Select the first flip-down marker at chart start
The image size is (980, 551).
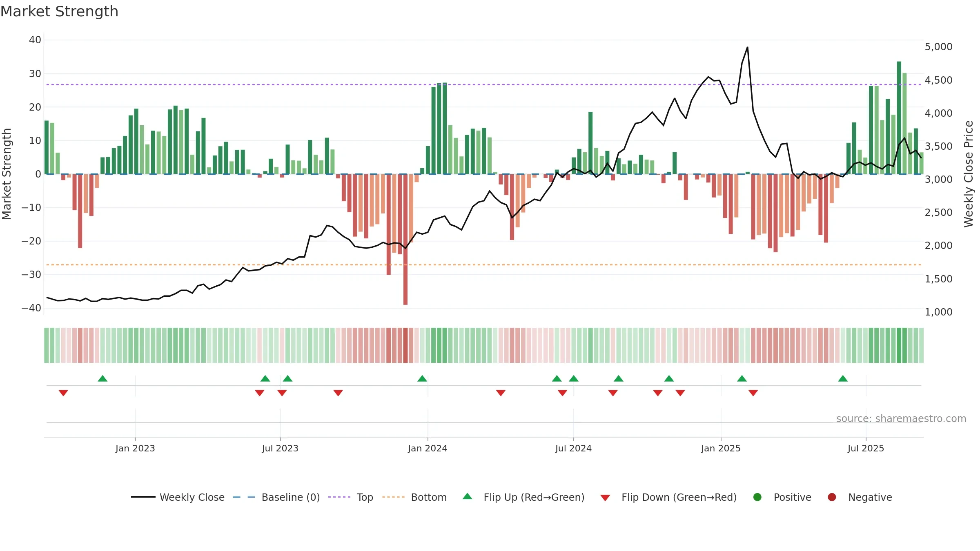click(63, 393)
